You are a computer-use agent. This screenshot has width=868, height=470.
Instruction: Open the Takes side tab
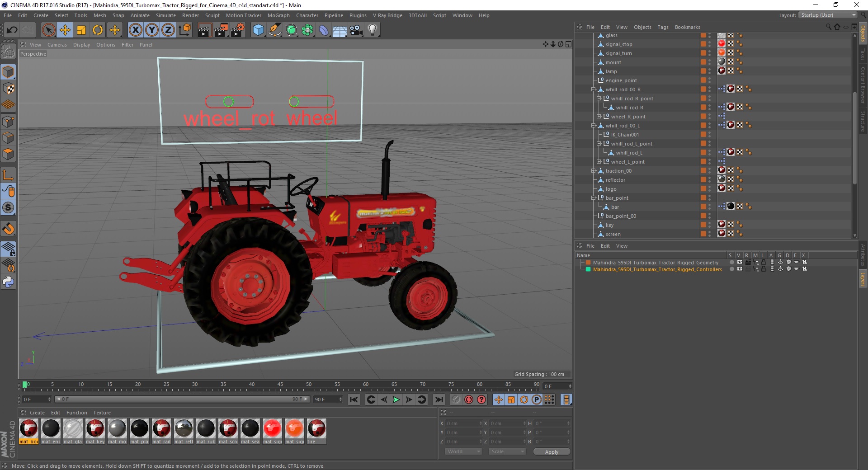[863, 54]
